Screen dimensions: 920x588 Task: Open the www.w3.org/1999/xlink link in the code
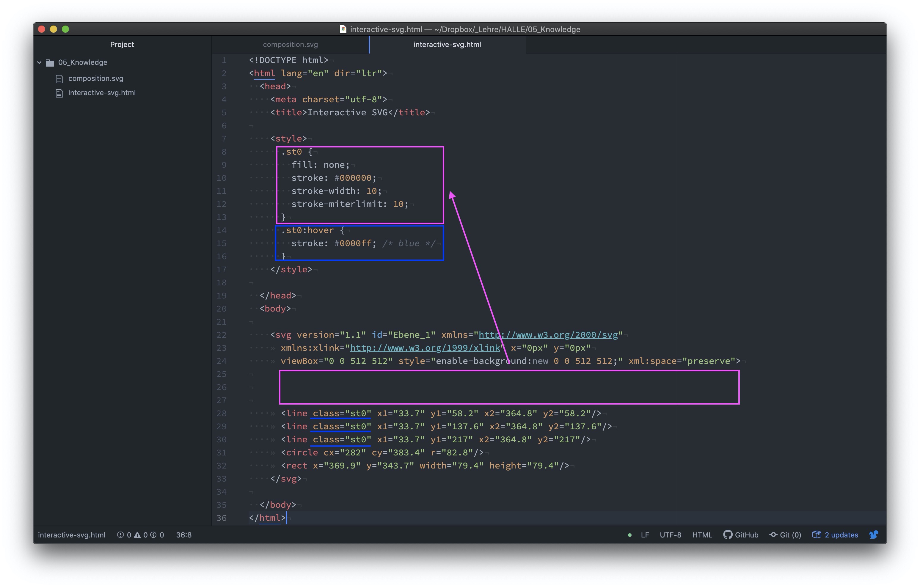(425, 348)
